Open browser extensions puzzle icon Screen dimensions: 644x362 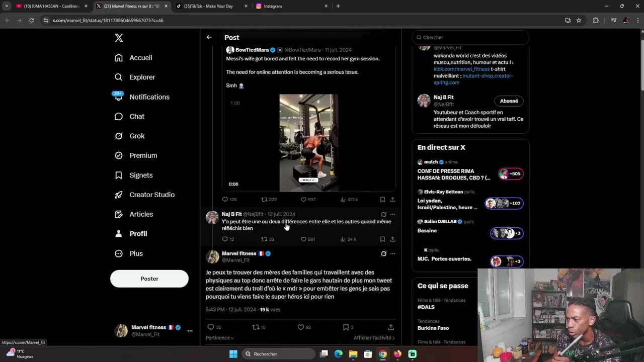coord(596,20)
